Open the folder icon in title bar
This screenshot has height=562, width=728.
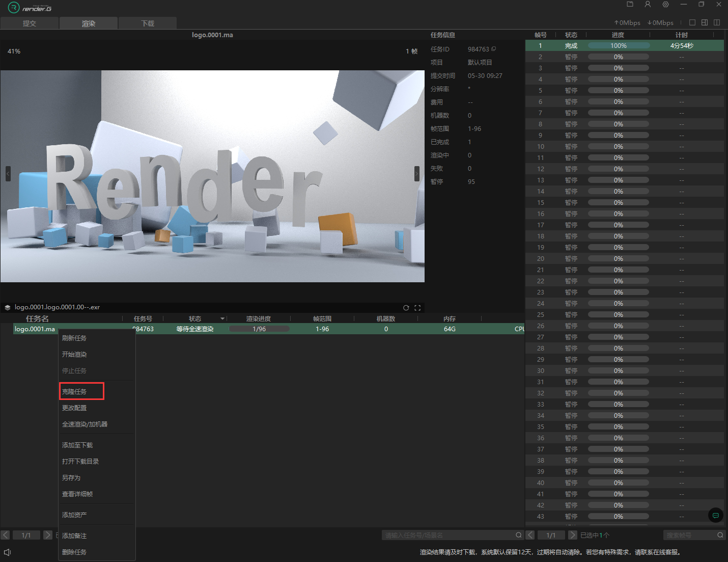[630, 4]
